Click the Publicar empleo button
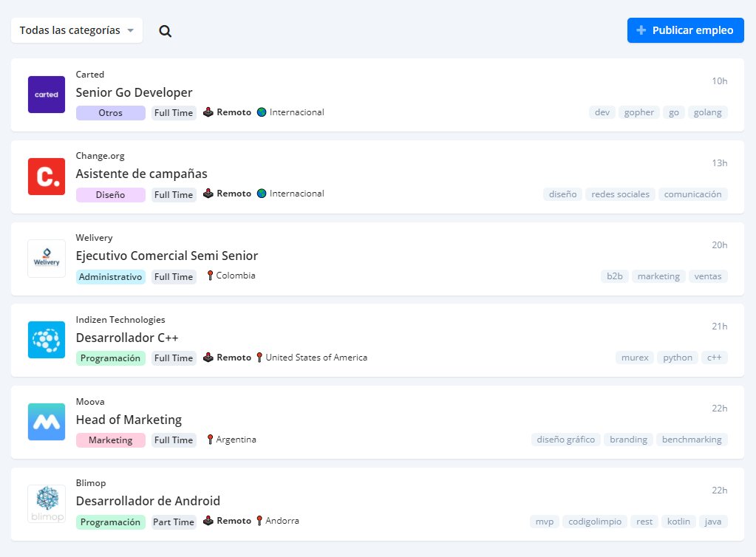The height and width of the screenshot is (557, 756). (x=685, y=30)
